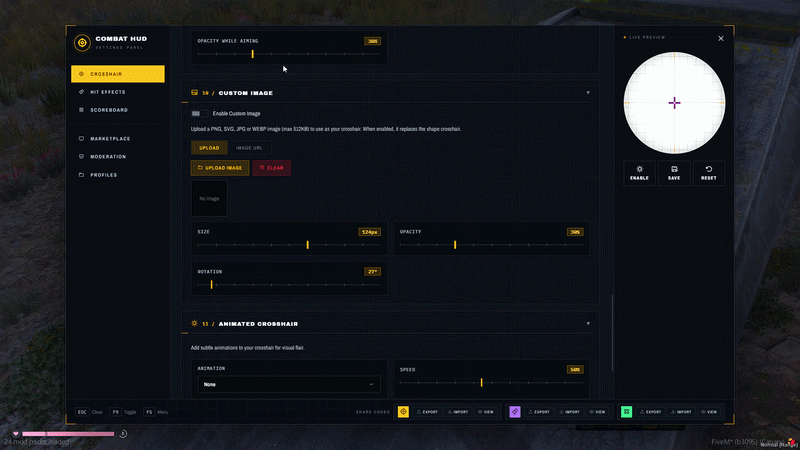Click the red Clear button
The image size is (800, 450).
point(271,168)
